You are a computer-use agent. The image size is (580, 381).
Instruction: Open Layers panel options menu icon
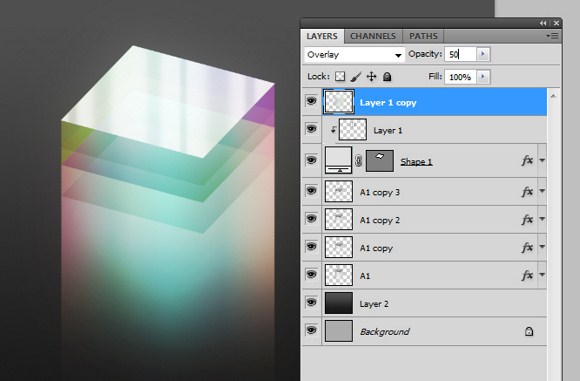coord(552,36)
